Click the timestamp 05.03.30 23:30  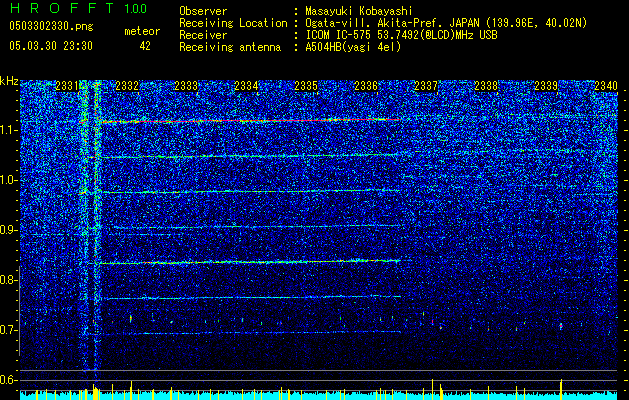pyautogui.click(x=51, y=46)
